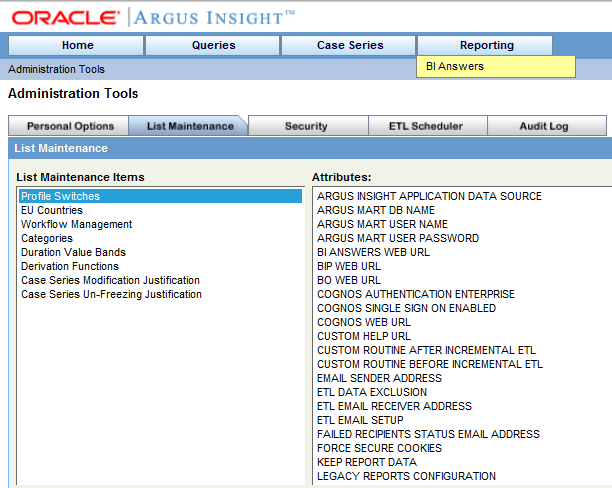
Task: Select FAILED RECIPIENTS STATUS EMAIL ADDRESS
Action: click(x=429, y=435)
